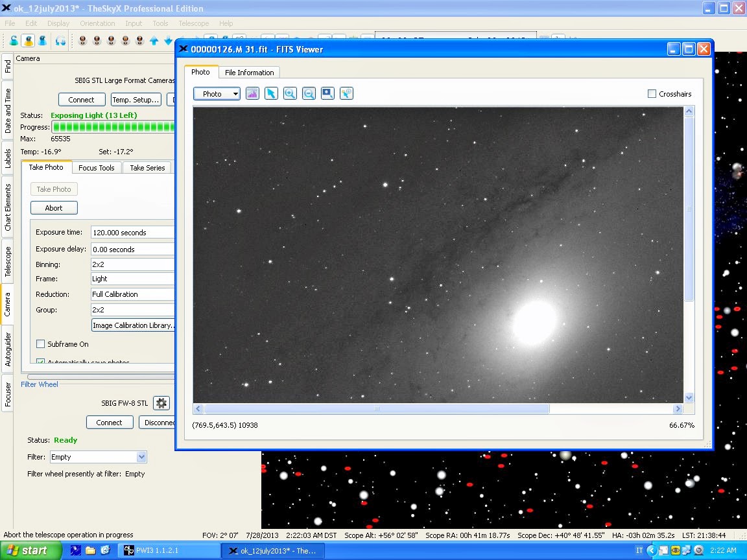Screen dimensions: 747x560
Task: Select the arrow pointer tool
Action: pyautogui.click(x=271, y=94)
